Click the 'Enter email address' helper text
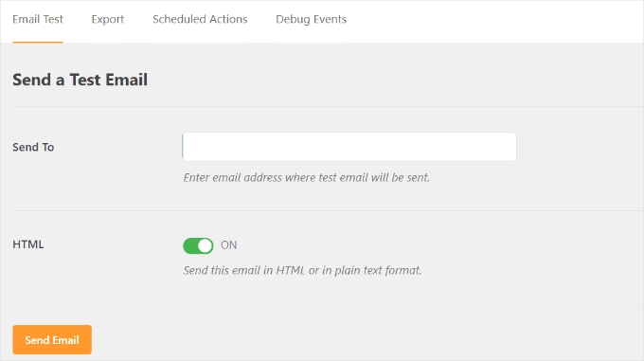This screenshot has height=361, width=644. [307, 177]
